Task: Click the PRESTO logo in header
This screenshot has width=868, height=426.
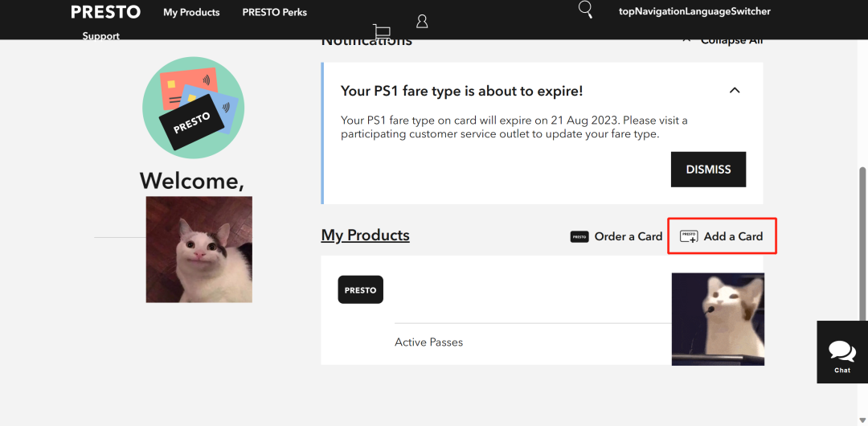Action: pos(105,12)
